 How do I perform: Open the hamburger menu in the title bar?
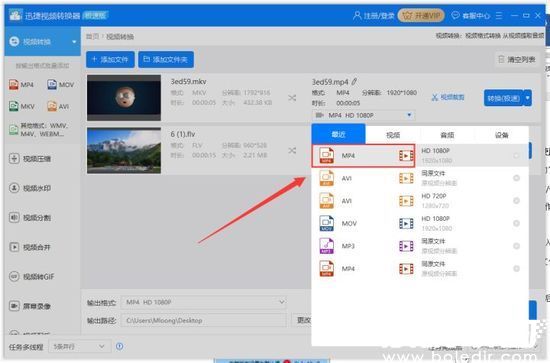tap(499, 15)
